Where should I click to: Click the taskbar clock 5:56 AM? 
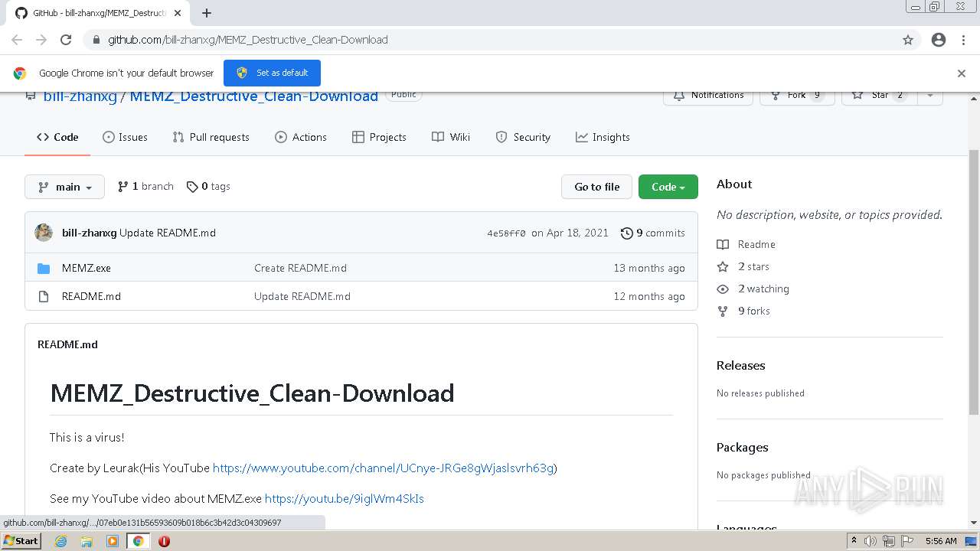[x=941, y=541]
